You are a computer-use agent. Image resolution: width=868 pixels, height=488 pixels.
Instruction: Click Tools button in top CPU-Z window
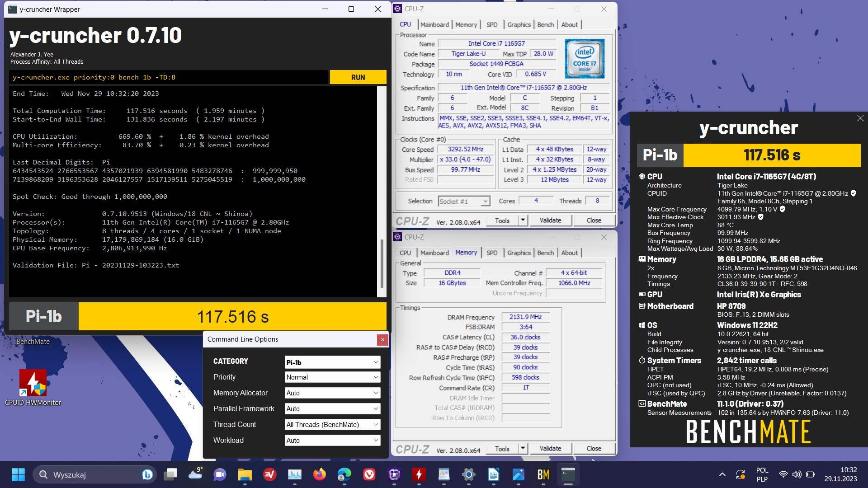coord(502,221)
